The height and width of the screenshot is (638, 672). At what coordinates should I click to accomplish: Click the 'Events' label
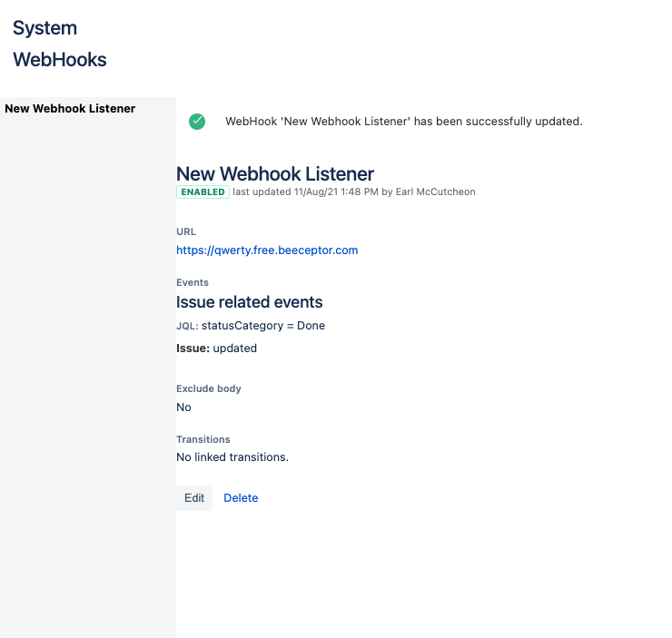[x=193, y=282]
